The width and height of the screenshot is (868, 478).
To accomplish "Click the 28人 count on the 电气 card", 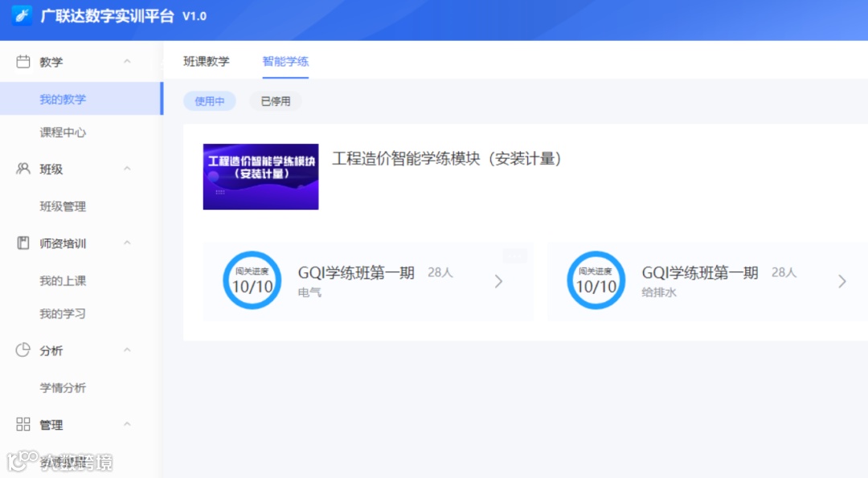I will click(440, 272).
